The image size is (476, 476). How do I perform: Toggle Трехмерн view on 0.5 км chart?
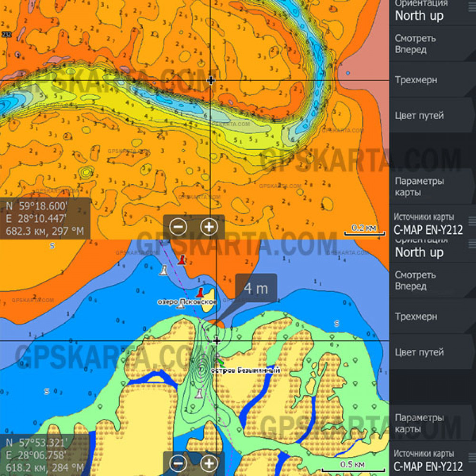[x=433, y=317]
